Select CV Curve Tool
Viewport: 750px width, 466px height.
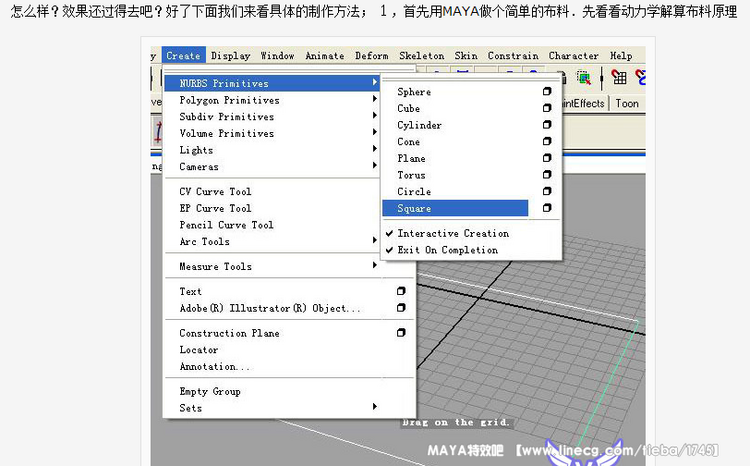[215, 191]
